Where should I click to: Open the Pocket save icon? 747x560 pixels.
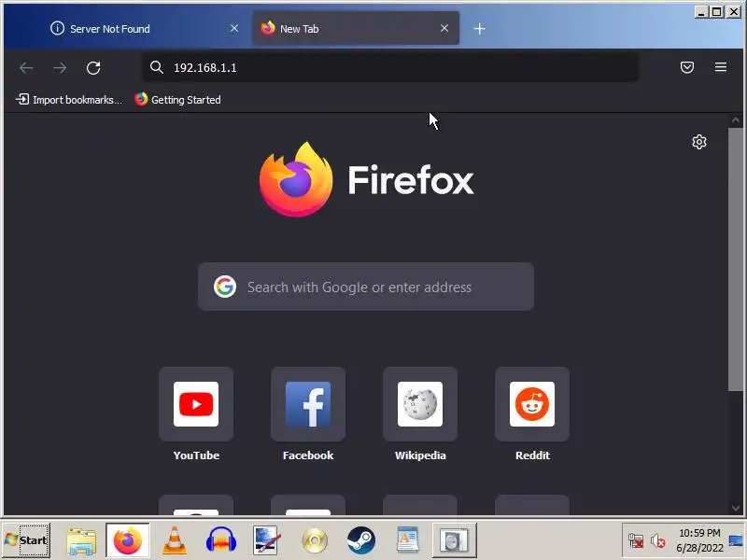tap(687, 67)
